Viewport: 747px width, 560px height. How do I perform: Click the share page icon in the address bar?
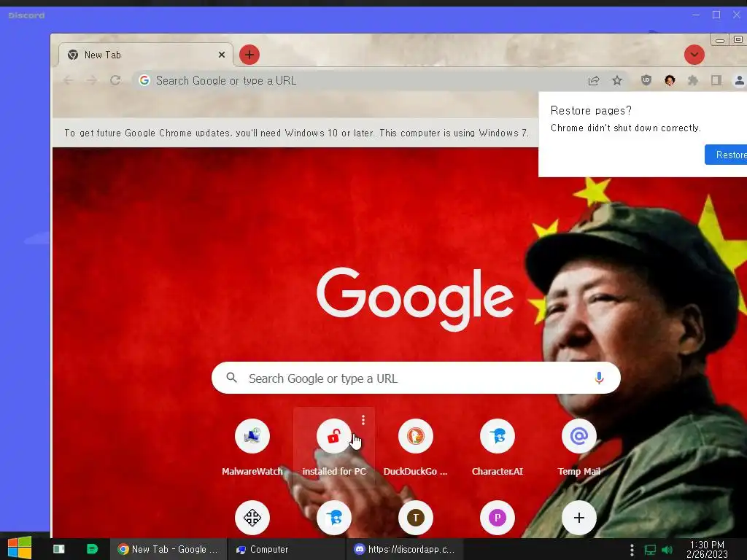coord(594,80)
